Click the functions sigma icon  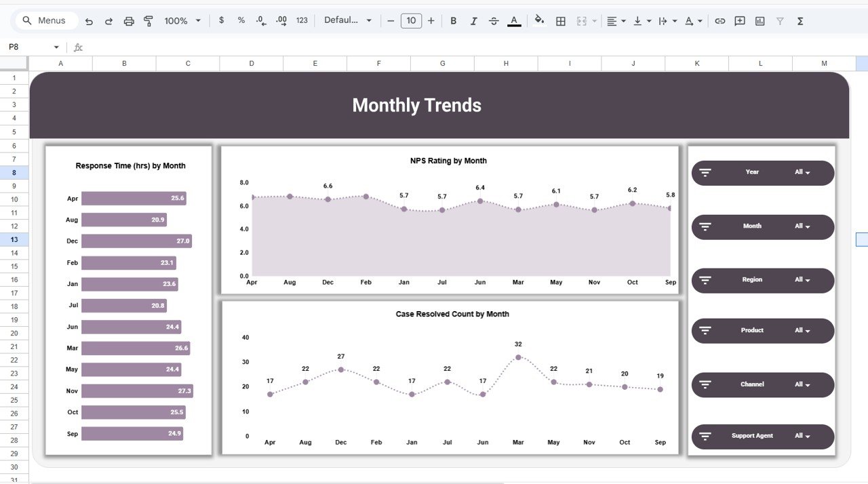click(x=800, y=20)
